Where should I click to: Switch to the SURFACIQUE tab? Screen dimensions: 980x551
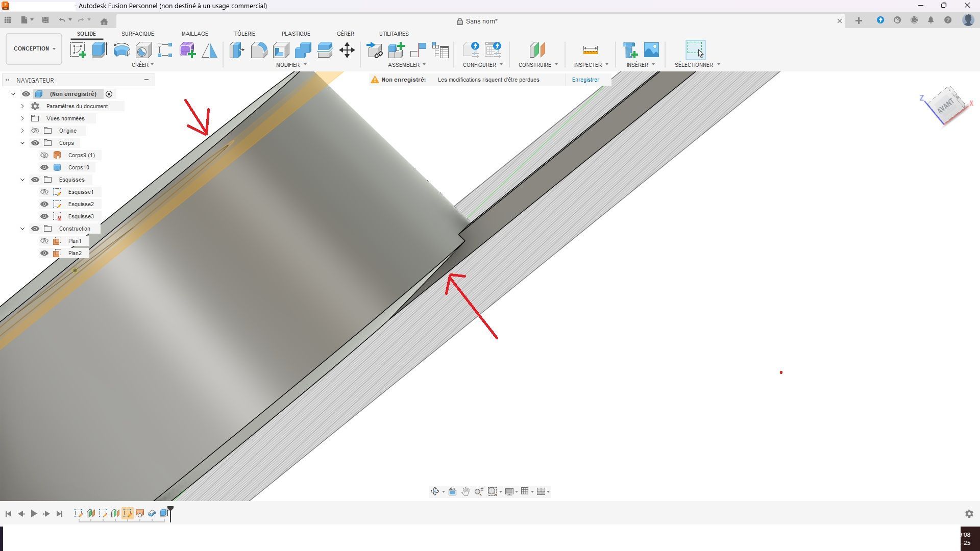(x=137, y=34)
